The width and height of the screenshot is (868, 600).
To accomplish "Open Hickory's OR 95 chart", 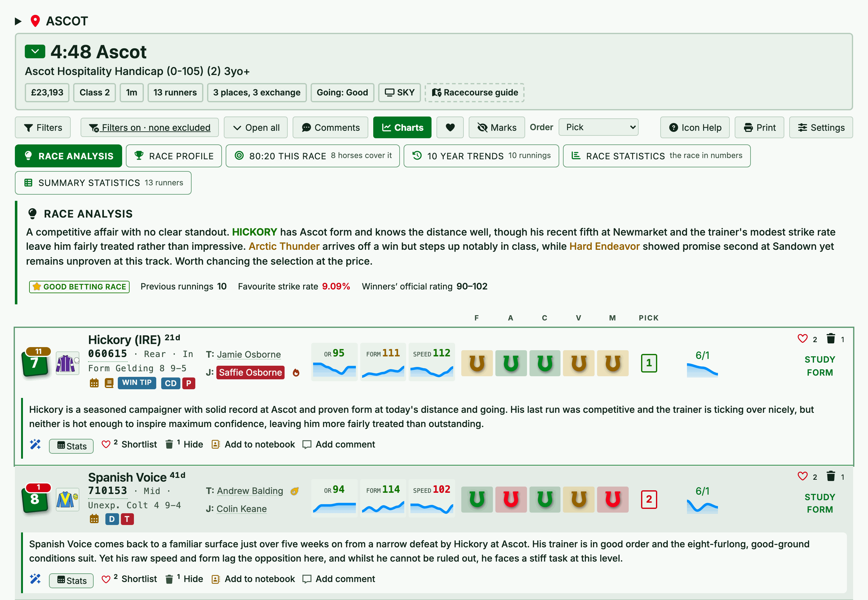I will pyautogui.click(x=334, y=362).
